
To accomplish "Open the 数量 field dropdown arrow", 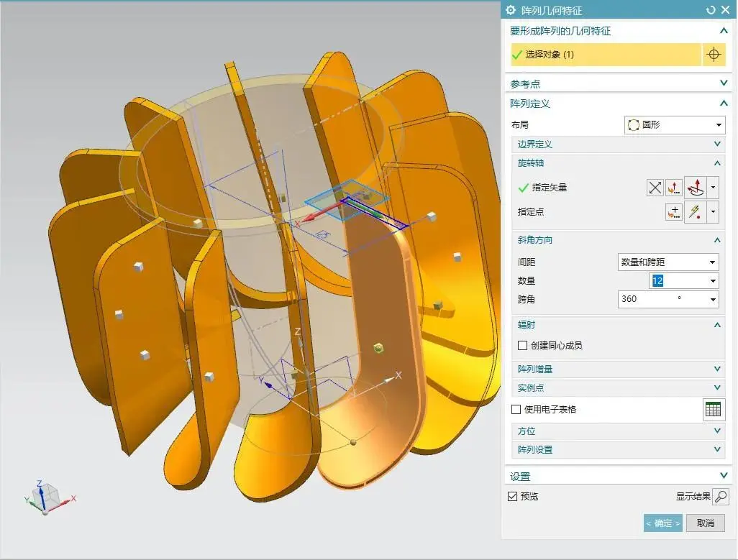I will click(x=713, y=280).
